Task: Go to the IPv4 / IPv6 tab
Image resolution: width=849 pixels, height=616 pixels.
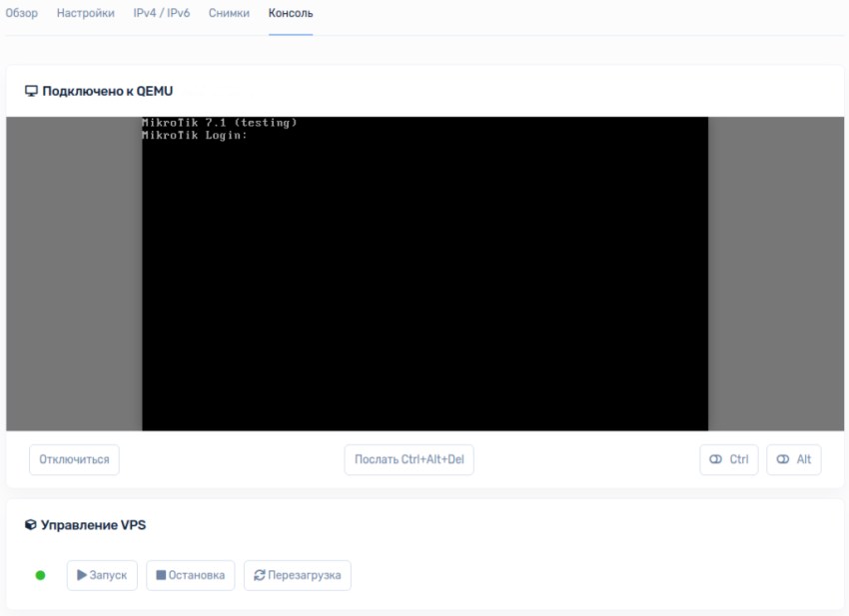Action: [161, 14]
